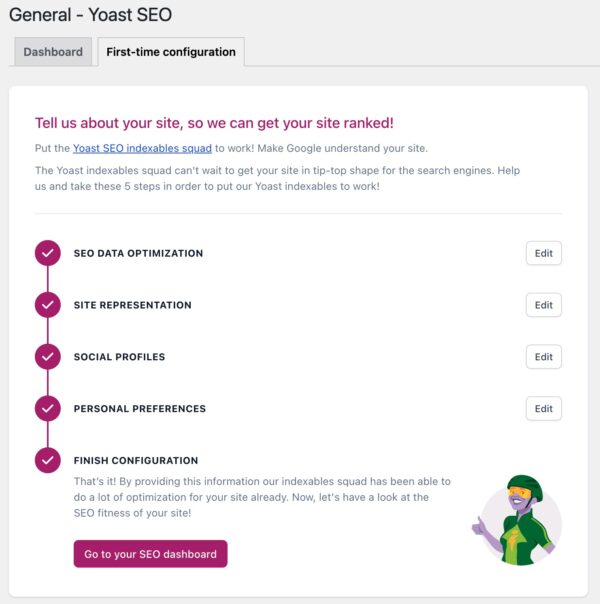
Task: Click the General - Yoast SEO page heading
Action: coord(91,15)
